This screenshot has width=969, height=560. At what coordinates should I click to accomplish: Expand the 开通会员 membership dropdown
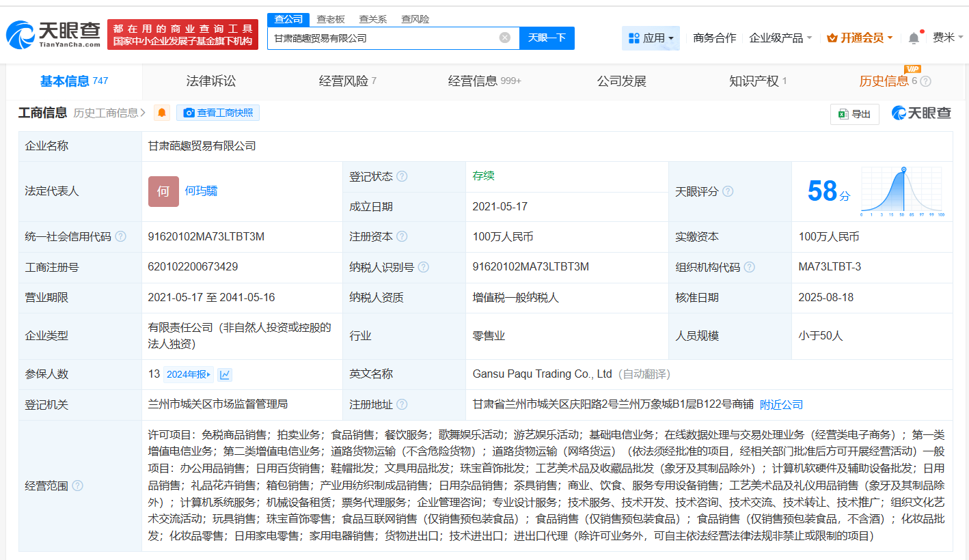pyautogui.click(x=860, y=38)
